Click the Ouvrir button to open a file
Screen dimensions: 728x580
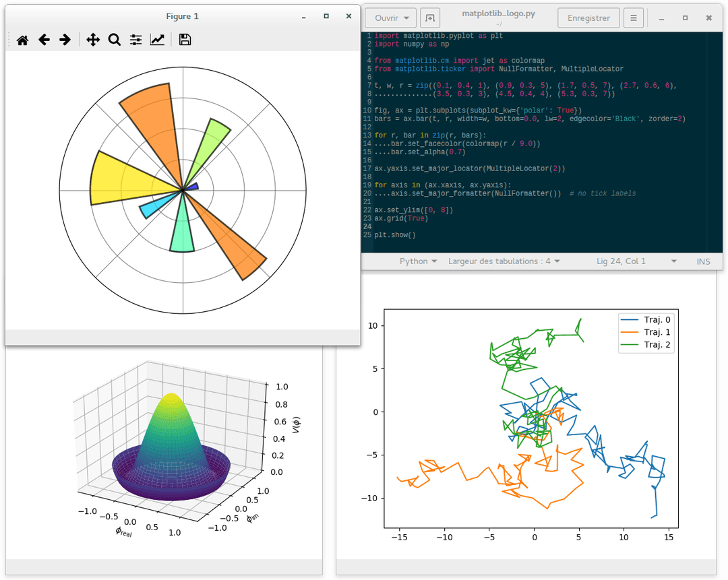pyautogui.click(x=390, y=18)
